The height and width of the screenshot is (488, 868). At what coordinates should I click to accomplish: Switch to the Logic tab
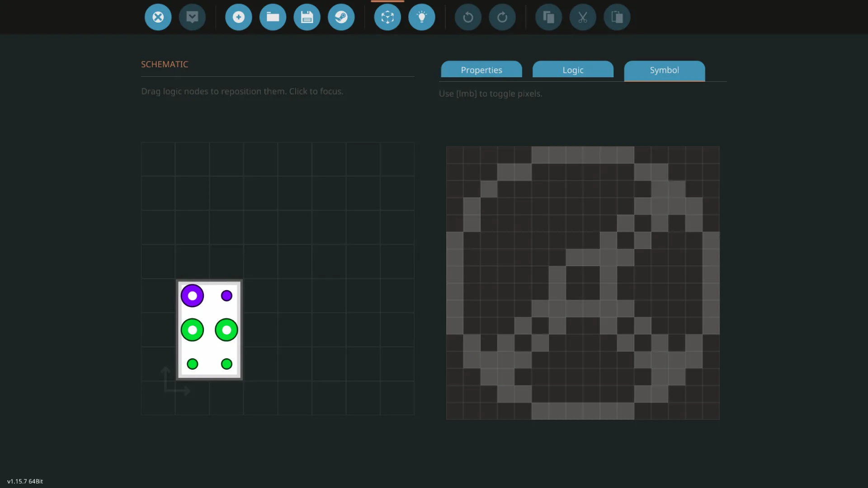(573, 70)
